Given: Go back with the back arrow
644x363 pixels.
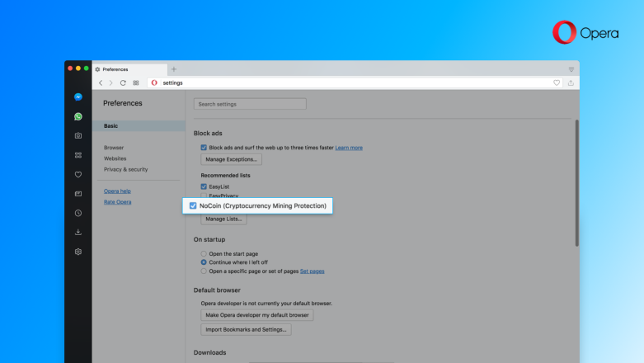Looking at the screenshot, I should [x=101, y=82].
